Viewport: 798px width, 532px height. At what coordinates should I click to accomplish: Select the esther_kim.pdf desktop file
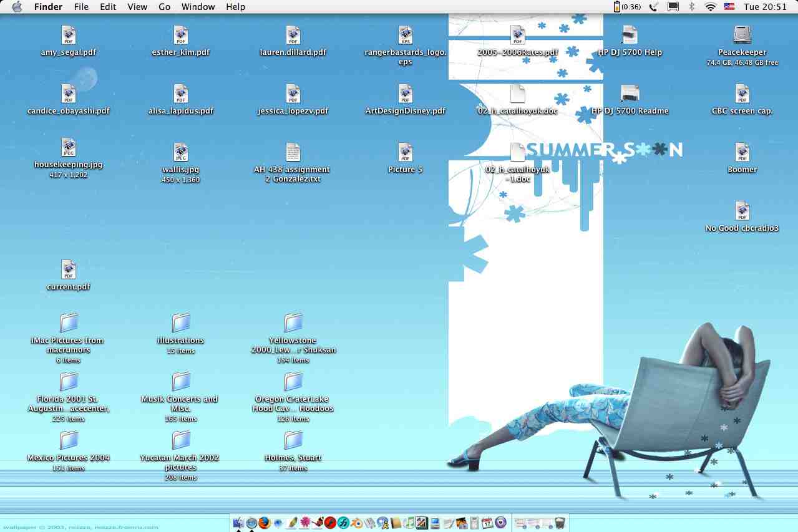point(181,36)
